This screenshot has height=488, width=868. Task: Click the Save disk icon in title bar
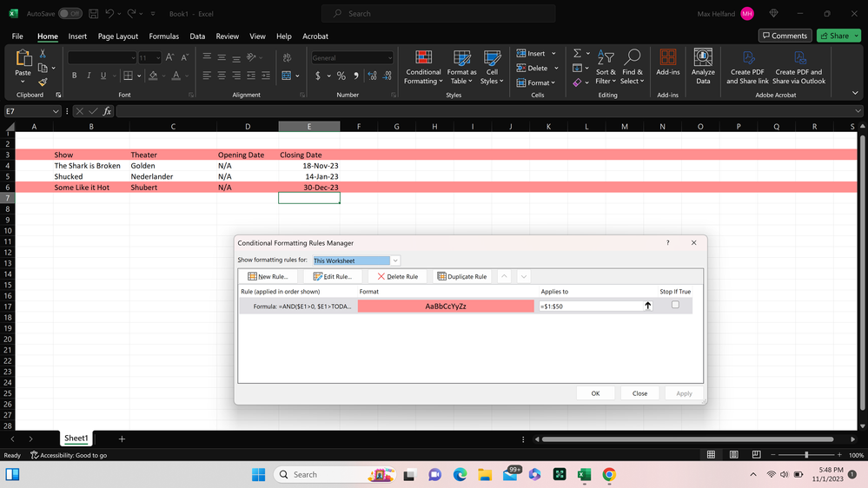[x=94, y=13]
